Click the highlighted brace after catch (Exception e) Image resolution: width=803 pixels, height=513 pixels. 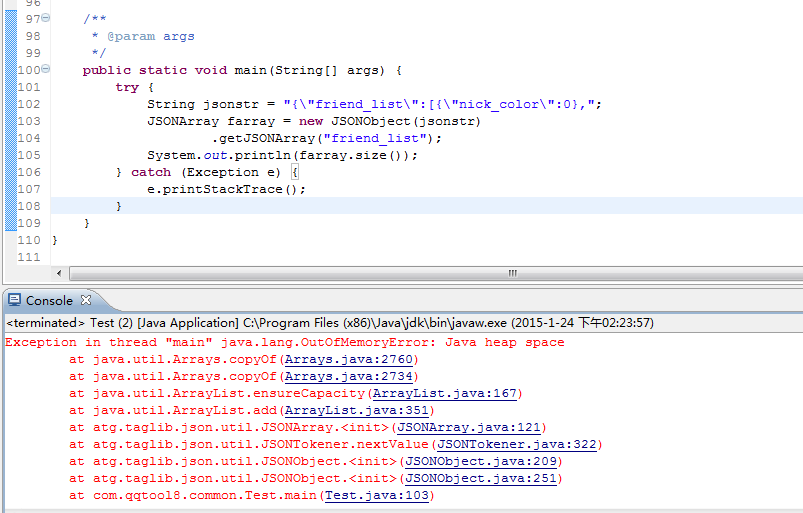point(281,172)
